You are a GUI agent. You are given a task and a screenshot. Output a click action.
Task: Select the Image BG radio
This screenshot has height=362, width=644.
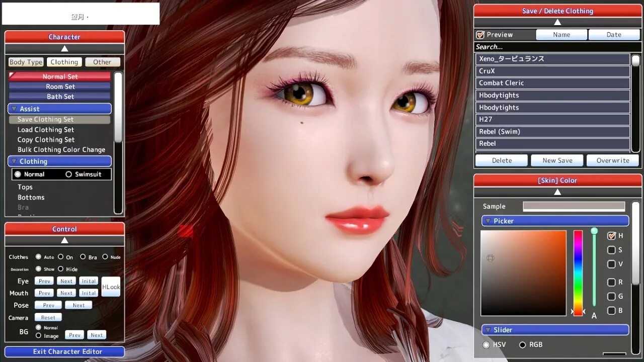(38, 335)
